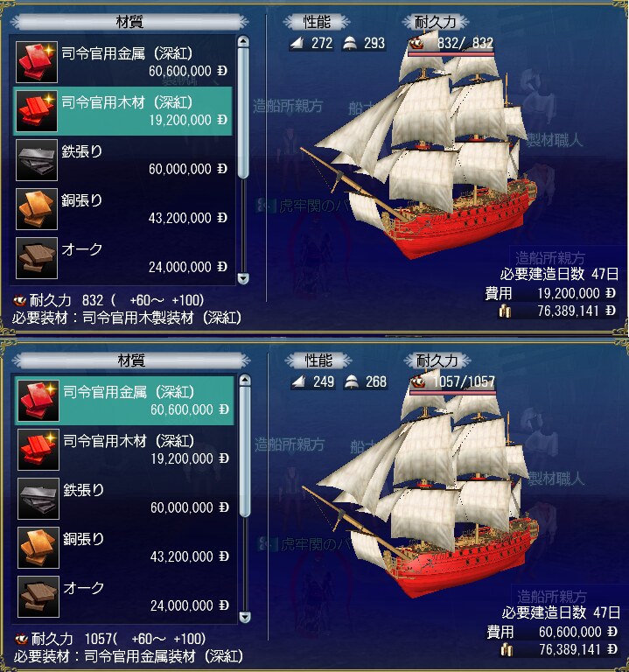Screen dimensions: 629x672
Task: Choose the 鉄張り iron plate icon in top list
Action: [37, 160]
